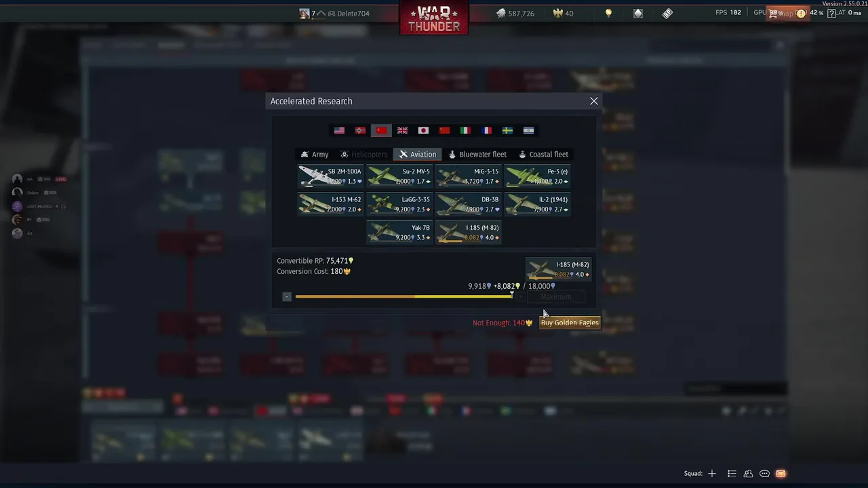Choose the IL-2 (1941) aircraft card
This screenshot has height=488, width=868.
(x=537, y=205)
